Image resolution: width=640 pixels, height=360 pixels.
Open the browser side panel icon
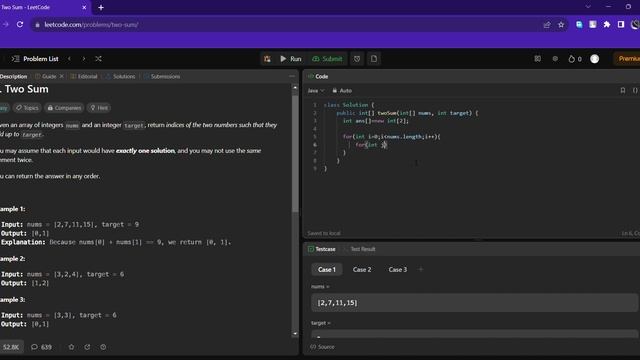point(621,24)
